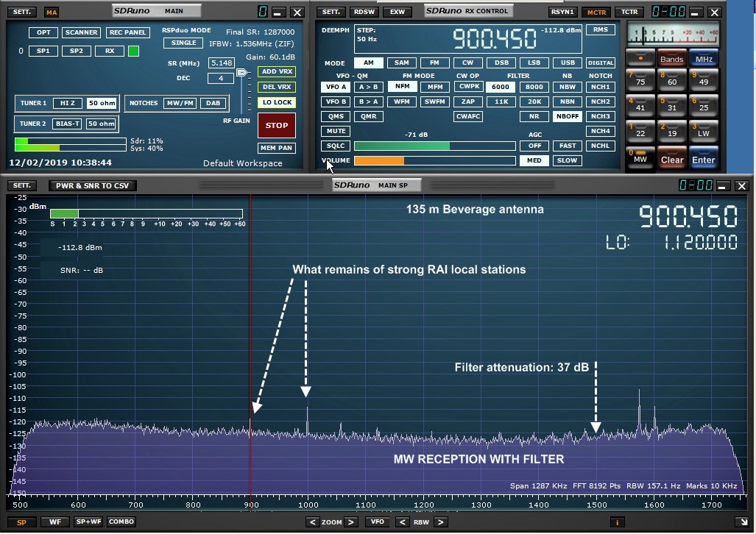
Task: Adjust the VOLUME slider bar
Action: [434, 160]
